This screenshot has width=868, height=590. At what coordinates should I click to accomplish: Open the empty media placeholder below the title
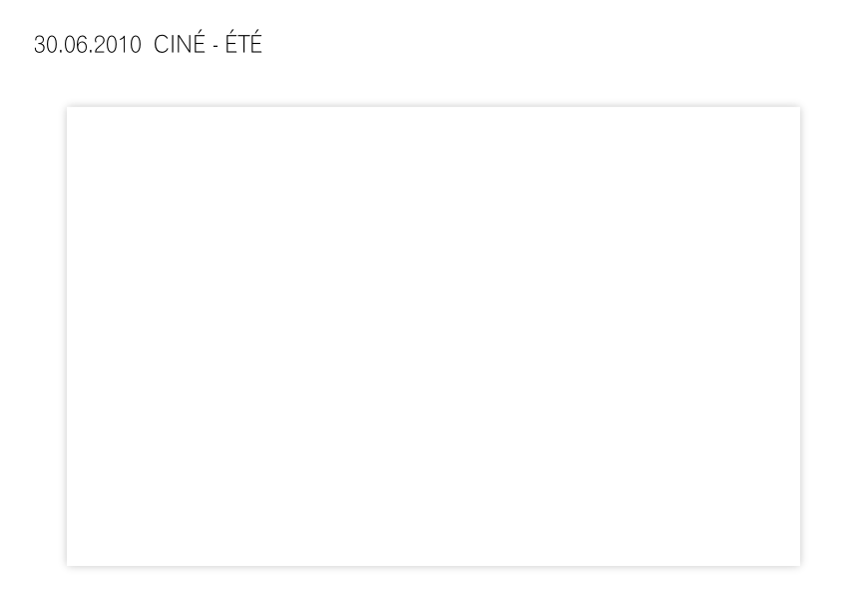(x=433, y=336)
